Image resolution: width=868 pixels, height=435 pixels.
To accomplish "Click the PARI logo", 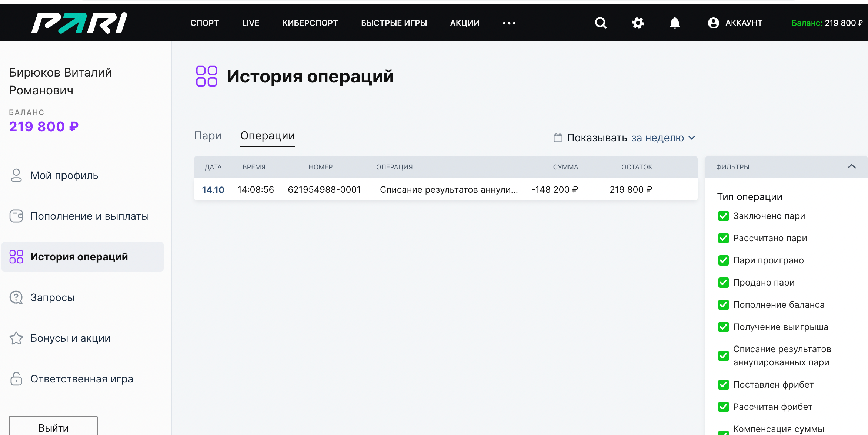I will coord(79,23).
